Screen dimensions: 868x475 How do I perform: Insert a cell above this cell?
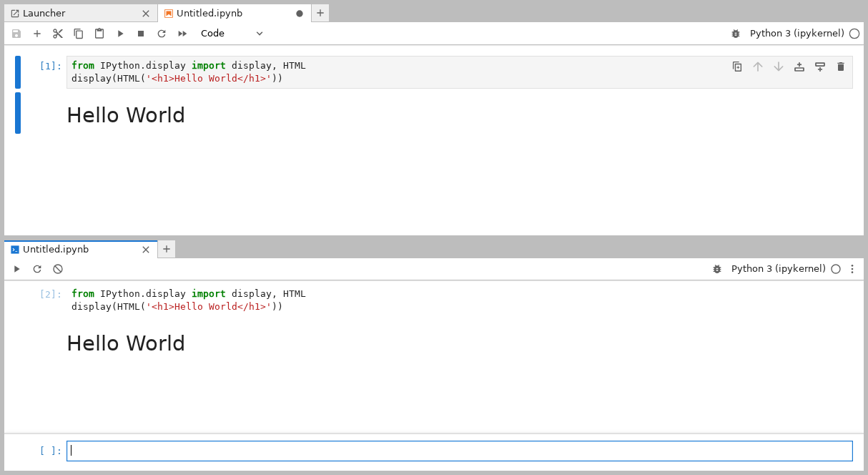tap(799, 67)
